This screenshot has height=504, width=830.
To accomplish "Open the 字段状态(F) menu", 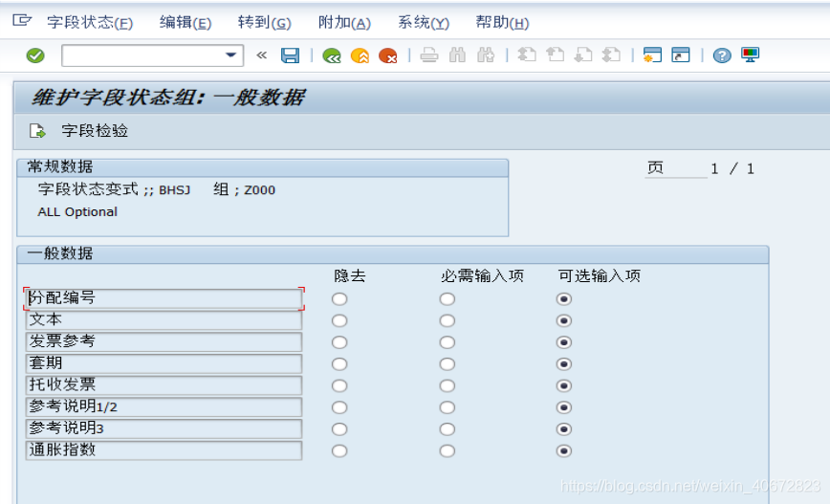I will click(90, 22).
